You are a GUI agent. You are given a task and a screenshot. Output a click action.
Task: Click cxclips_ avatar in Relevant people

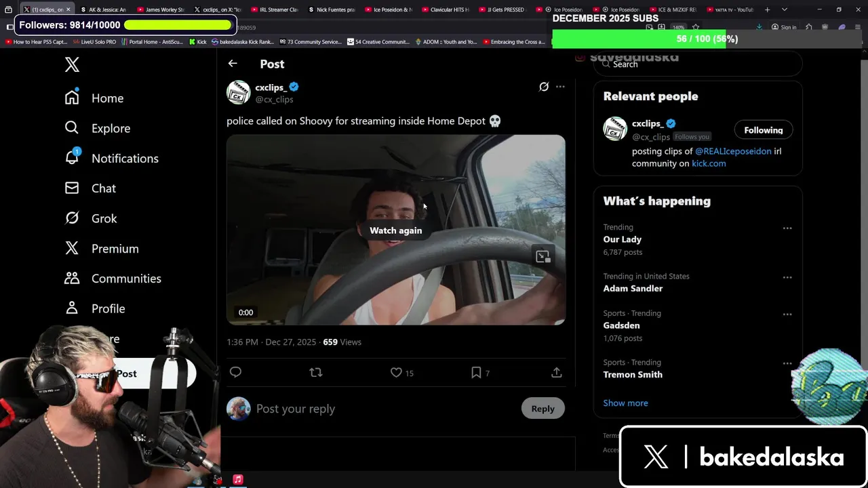615,129
